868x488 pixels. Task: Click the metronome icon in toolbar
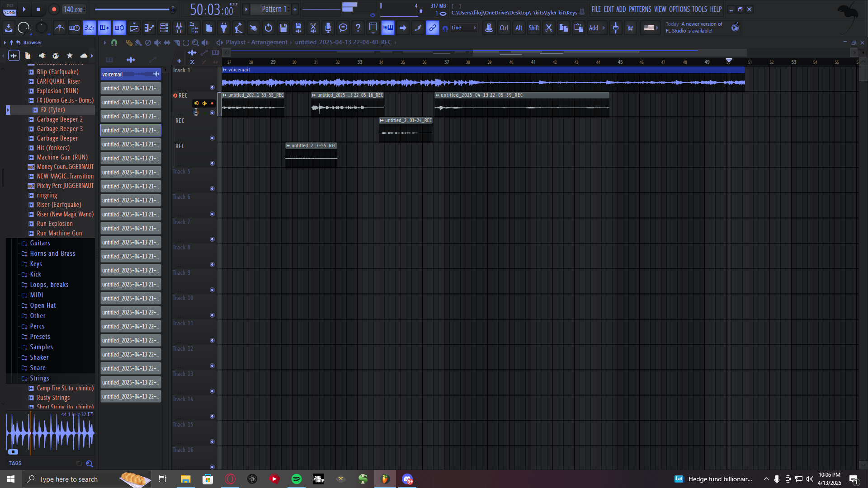click(59, 28)
